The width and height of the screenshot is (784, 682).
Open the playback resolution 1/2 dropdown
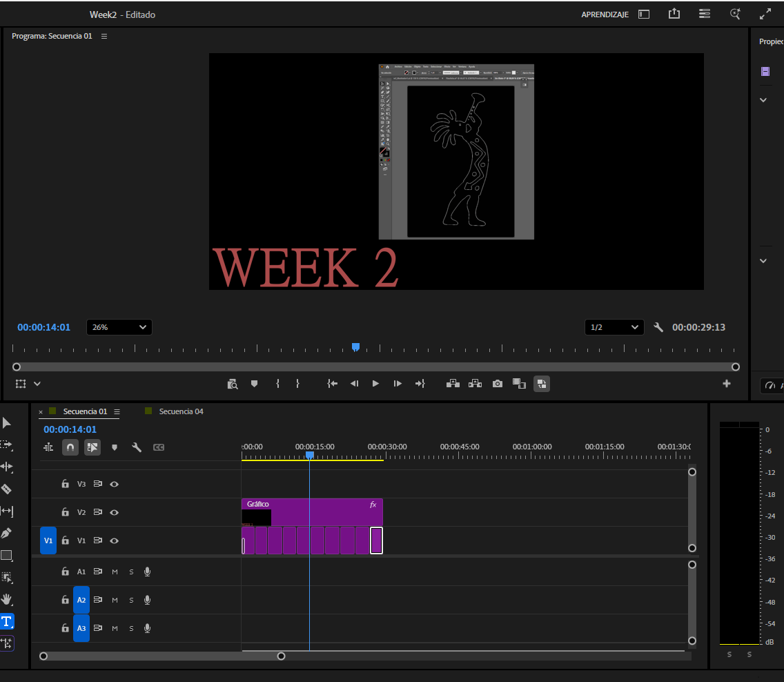click(614, 327)
